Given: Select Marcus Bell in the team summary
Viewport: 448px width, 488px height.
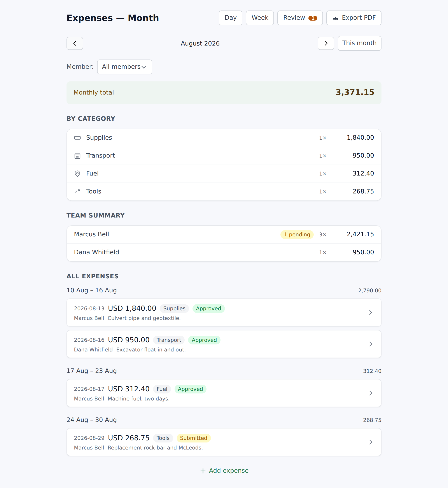Looking at the screenshot, I should pos(224,235).
